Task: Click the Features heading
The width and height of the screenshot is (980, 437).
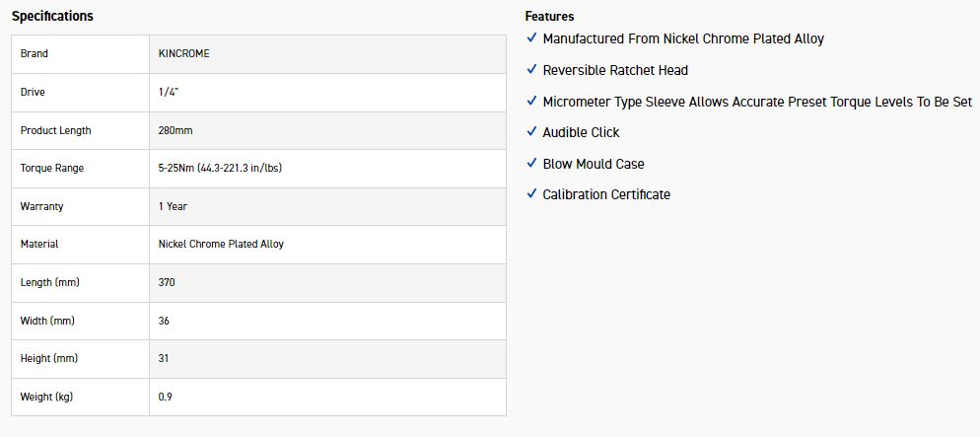Action: click(x=549, y=16)
